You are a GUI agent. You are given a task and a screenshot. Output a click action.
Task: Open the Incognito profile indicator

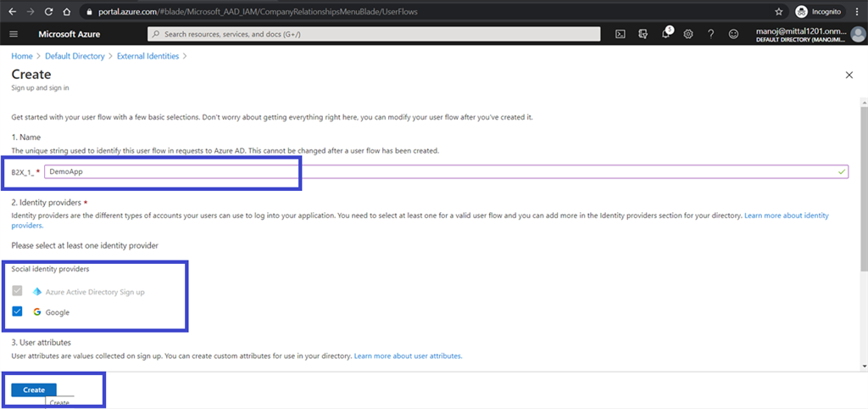818,12
